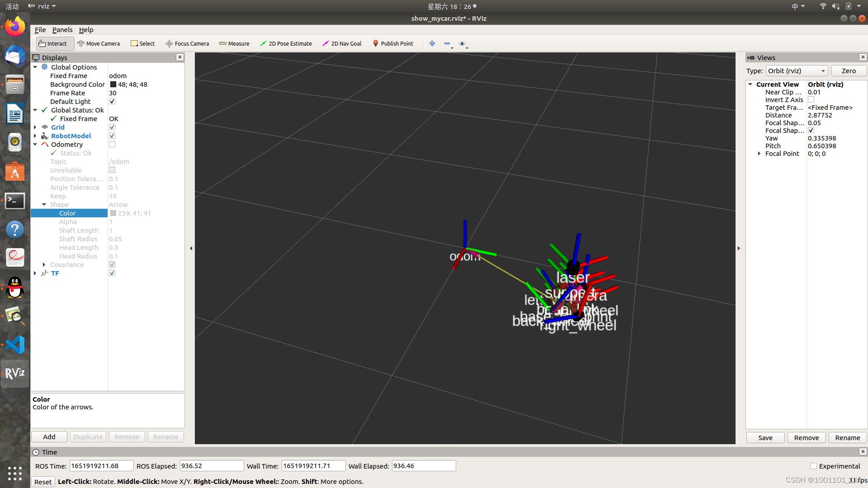Pick the 2D Pose Estimate tool
868x488 pixels.
[286, 43]
